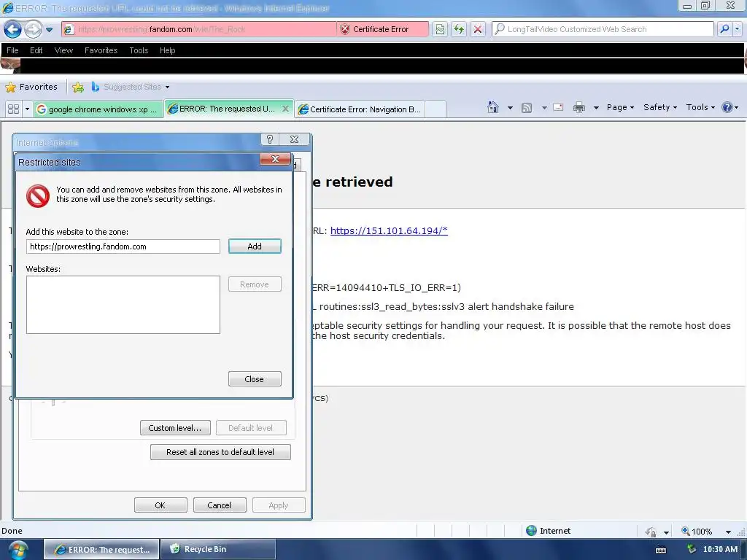Screen dimensions: 747x560
Task: Open the View menu
Action: click(x=63, y=50)
